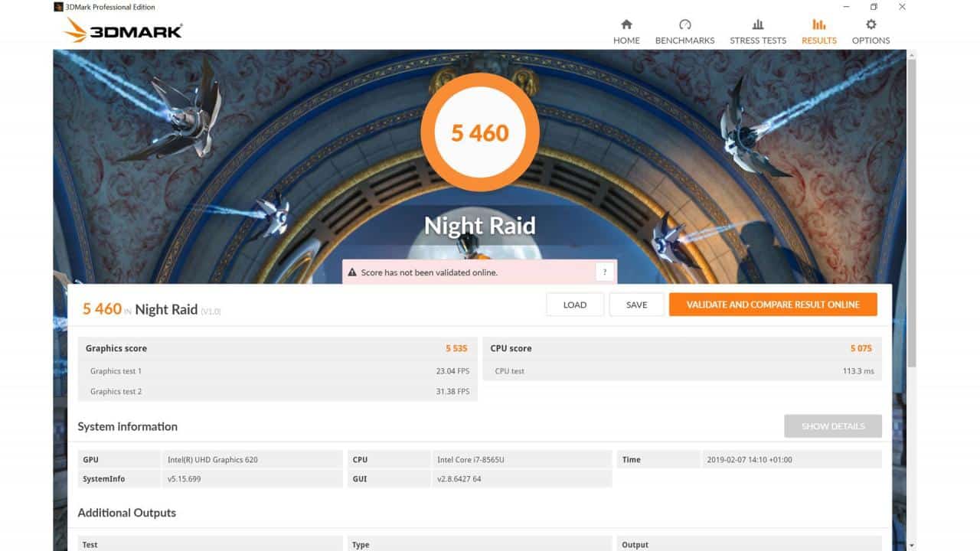Screen dimensions: 980x551
Task: Open Benchmarks gauge icon
Action: [x=684, y=24]
